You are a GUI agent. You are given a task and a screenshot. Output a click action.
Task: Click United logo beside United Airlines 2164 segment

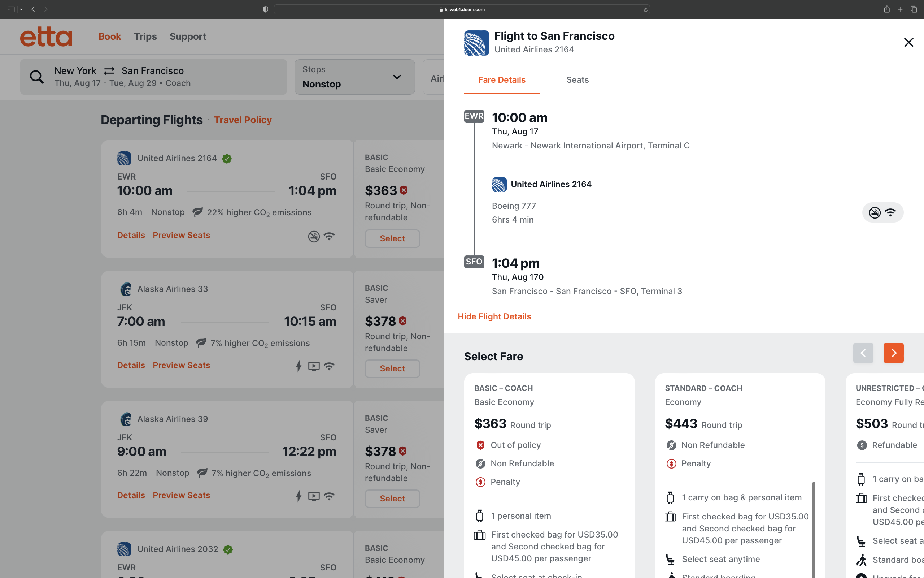click(499, 185)
